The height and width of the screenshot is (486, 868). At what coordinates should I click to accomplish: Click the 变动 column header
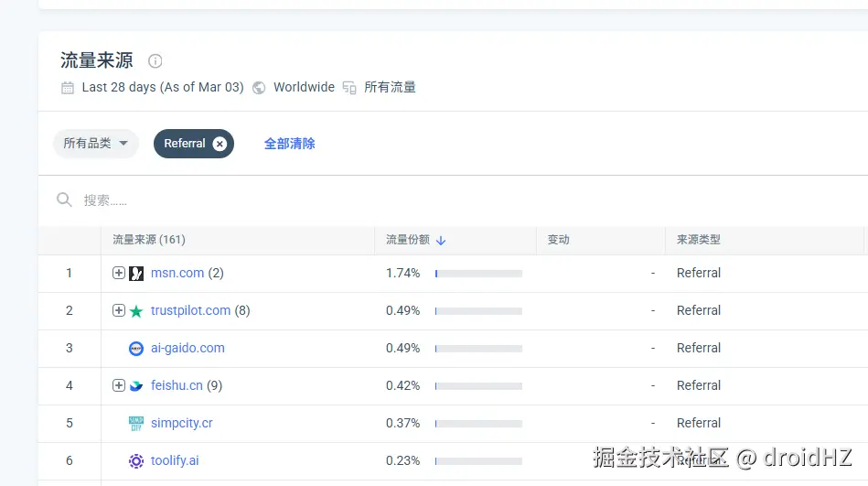558,240
